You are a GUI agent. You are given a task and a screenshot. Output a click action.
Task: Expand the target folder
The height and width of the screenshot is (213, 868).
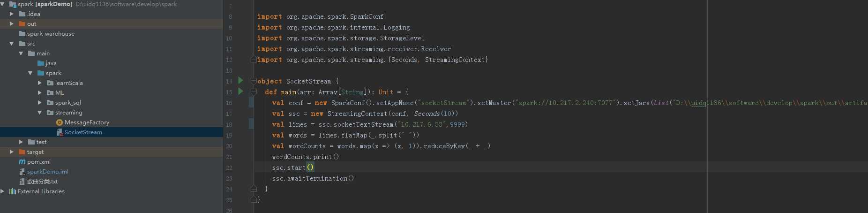12,152
